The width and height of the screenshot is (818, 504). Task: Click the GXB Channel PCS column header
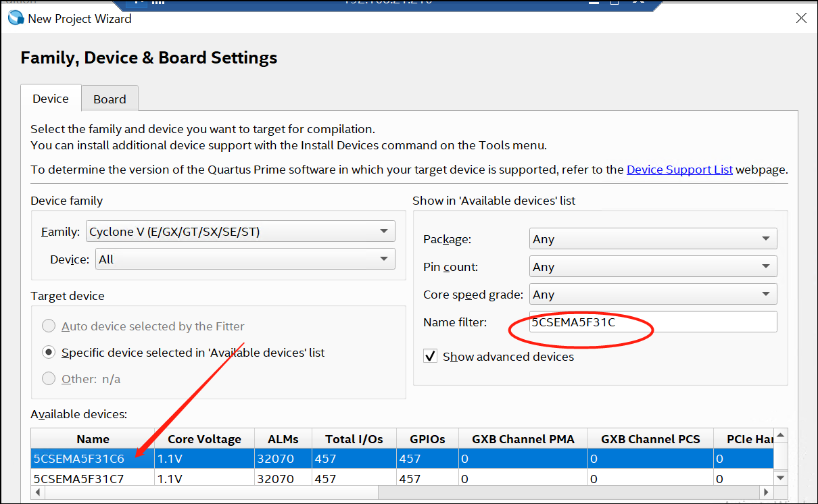tap(650, 438)
